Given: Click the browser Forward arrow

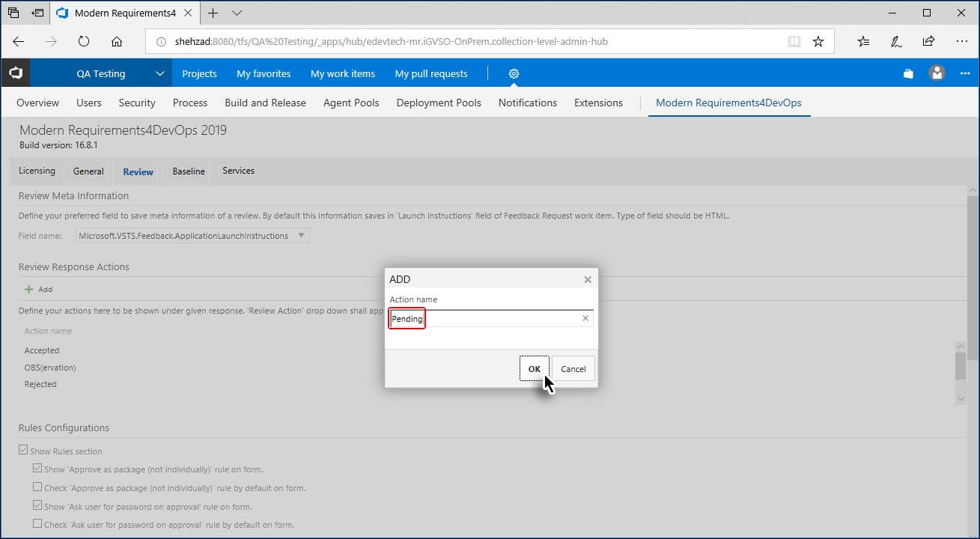Looking at the screenshot, I should (51, 42).
